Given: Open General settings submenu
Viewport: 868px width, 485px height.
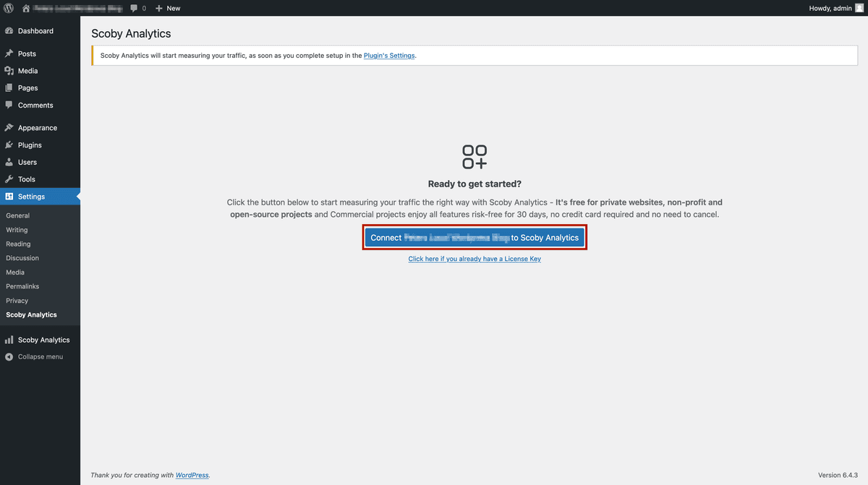Looking at the screenshot, I should tap(18, 215).
